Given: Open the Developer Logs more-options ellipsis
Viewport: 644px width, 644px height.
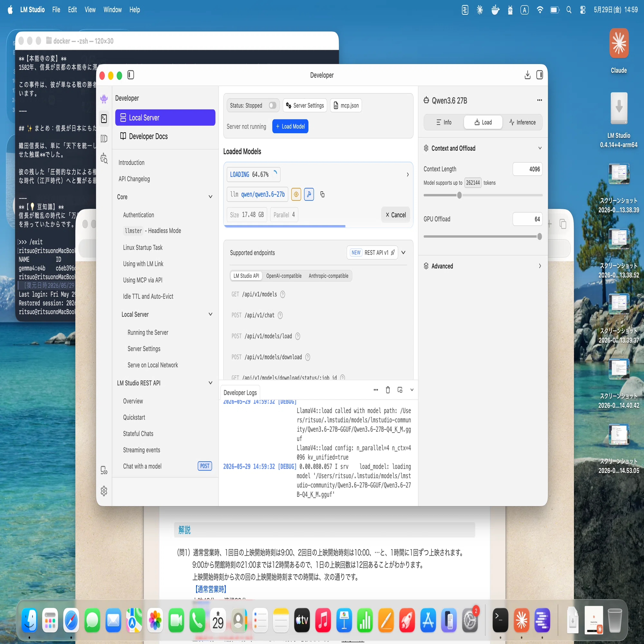Looking at the screenshot, I should pyautogui.click(x=376, y=390).
